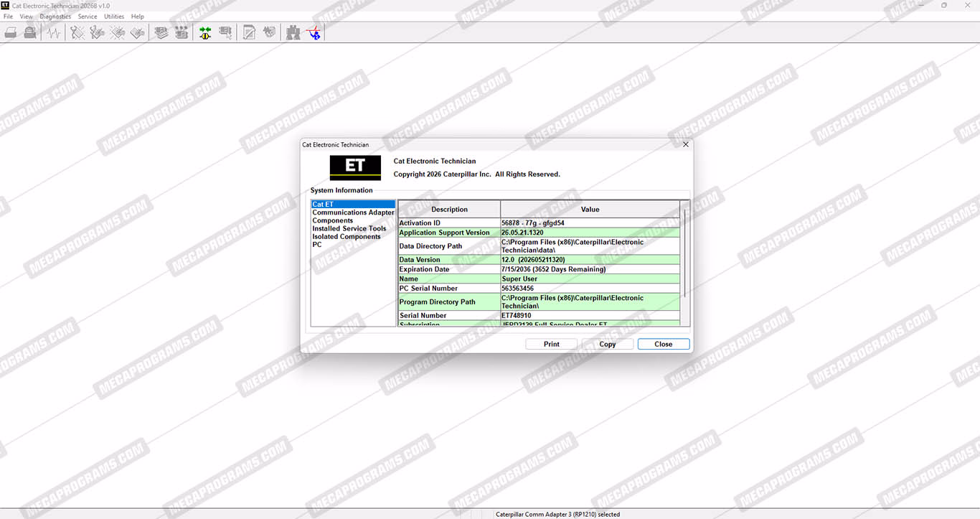Open the File menu
Screen dimensions: 980x519
[8, 17]
